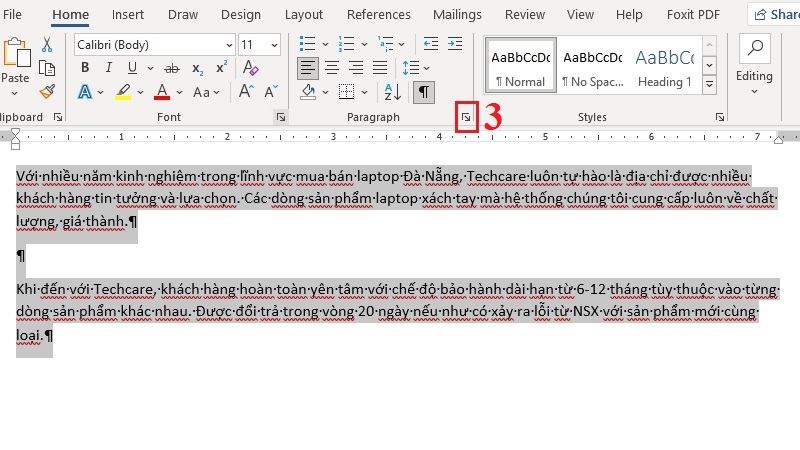This screenshot has width=800, height=450.
Task: Clear all formatting from selection
Action: click(x=250, y=67)
